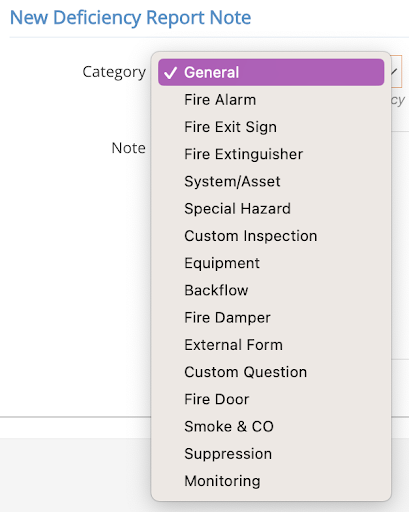
Task: Select Custom Question option
Action: pos(271,372)
